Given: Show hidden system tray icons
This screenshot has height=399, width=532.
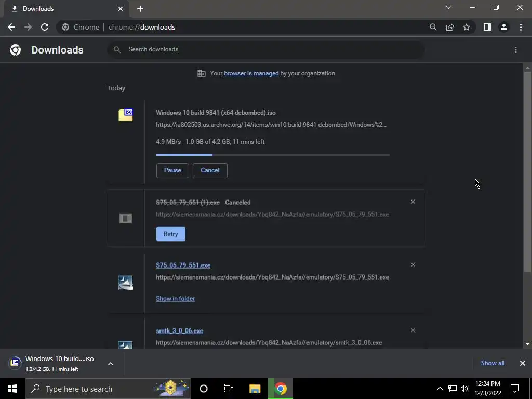Looking at the screenshot, I should pos(440,389).
